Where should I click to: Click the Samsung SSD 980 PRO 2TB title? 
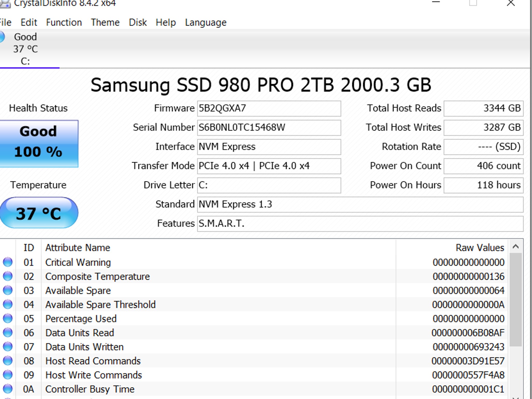coord(261,85)
